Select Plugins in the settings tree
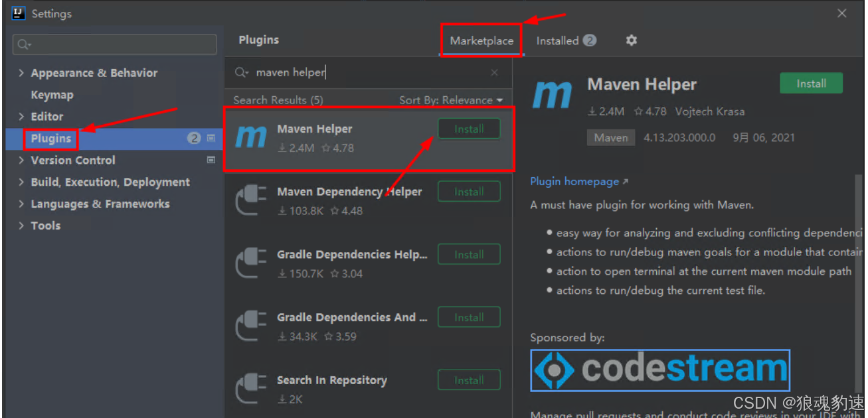This screenshot has width=868, height=418. (50, 138)
